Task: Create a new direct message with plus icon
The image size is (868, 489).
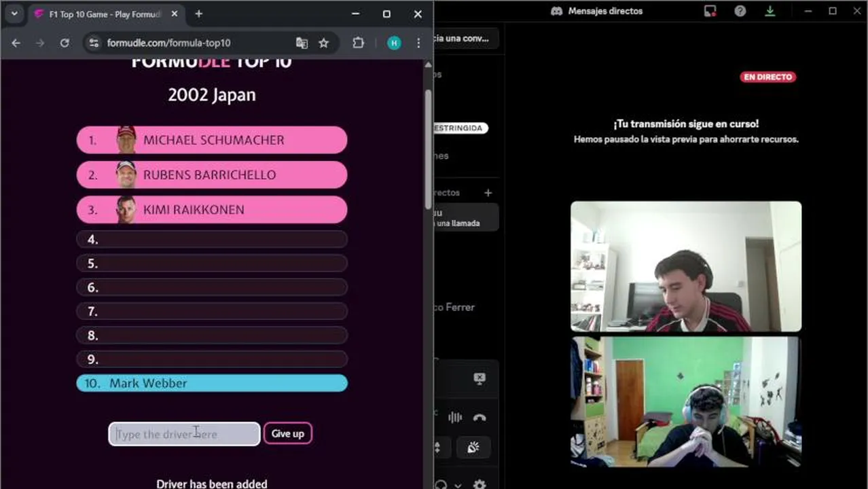Action: pos(488,193)
